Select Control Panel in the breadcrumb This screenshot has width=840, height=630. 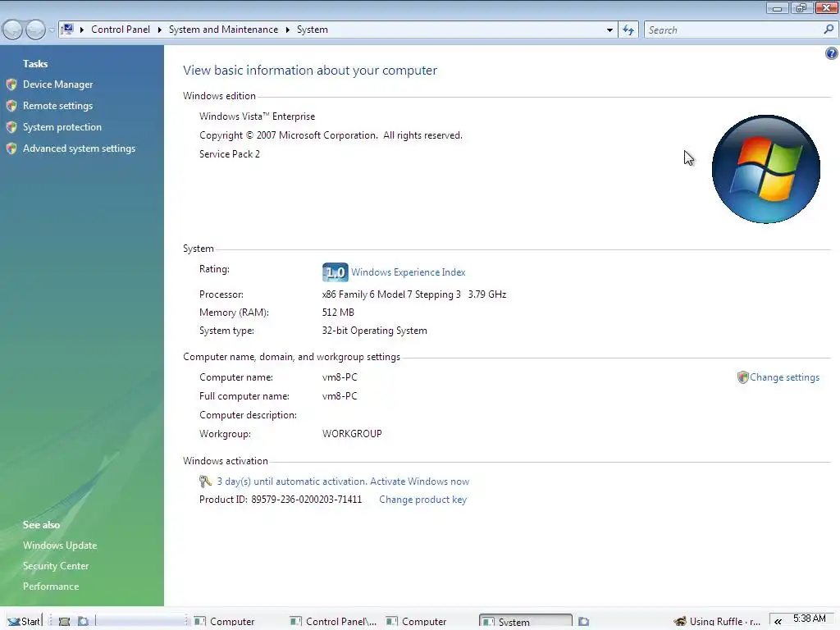tap(121, 30)
